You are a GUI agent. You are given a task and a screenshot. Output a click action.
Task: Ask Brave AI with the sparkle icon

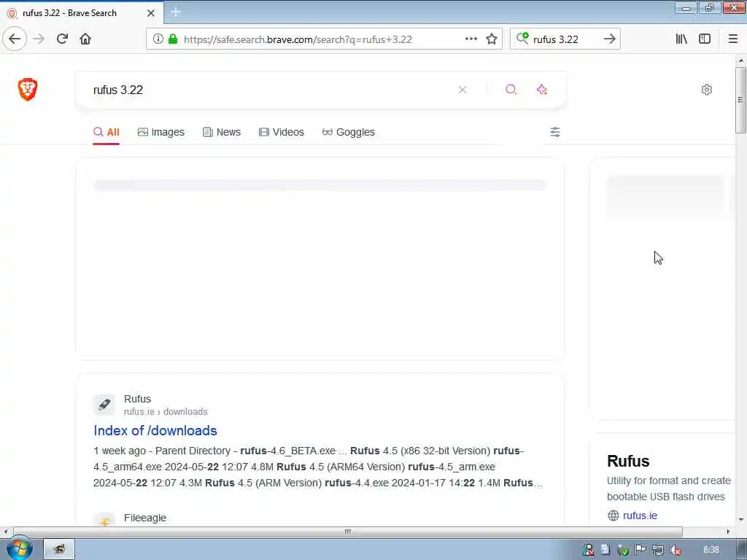click(542, 90)
